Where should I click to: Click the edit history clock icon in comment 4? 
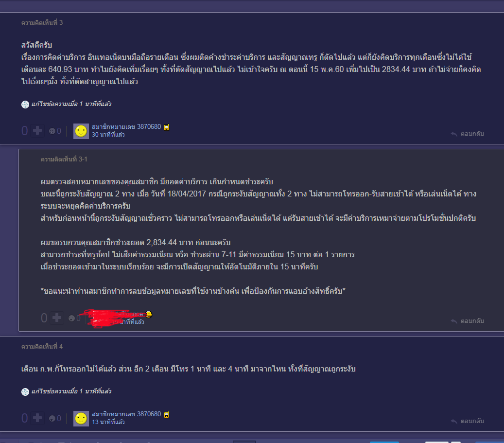[x=25, y=391]
